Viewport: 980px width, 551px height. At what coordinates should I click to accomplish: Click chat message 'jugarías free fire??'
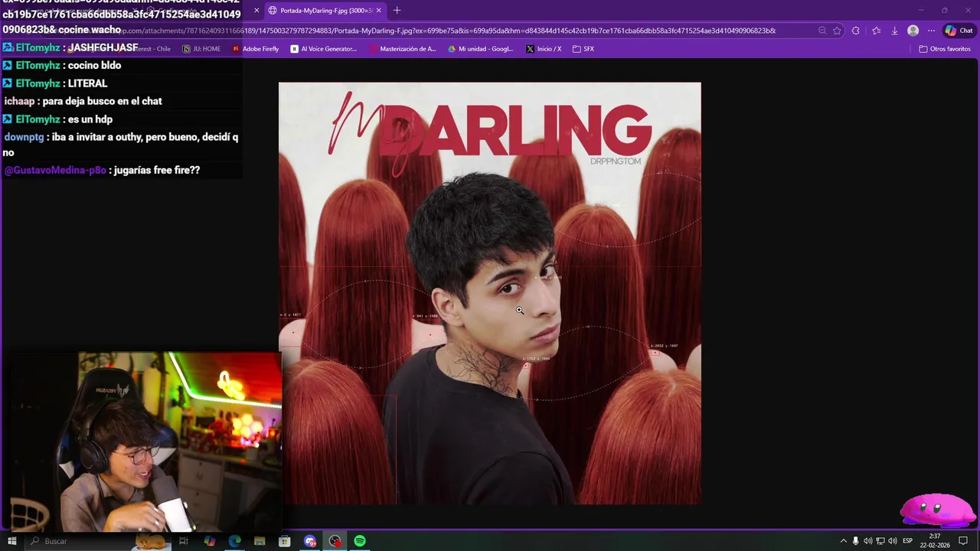pos(158,170)
